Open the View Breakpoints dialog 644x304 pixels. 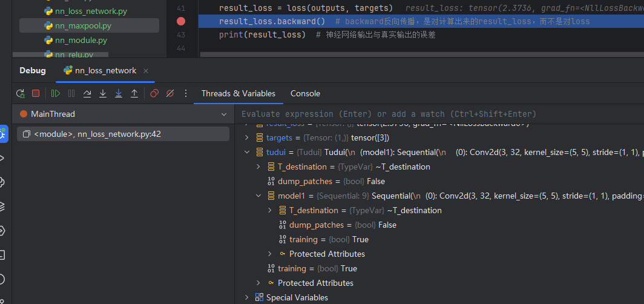[154, 94]
